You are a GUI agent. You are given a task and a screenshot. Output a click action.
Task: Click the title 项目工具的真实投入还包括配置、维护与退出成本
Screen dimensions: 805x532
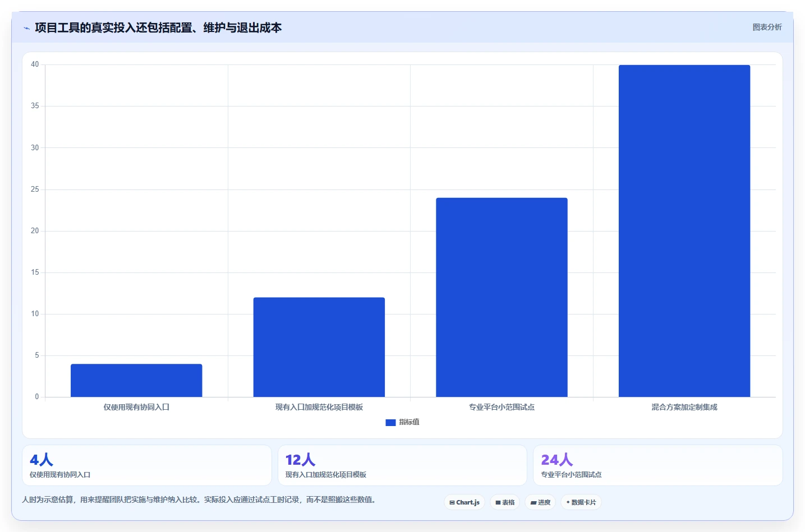point(158,28)
